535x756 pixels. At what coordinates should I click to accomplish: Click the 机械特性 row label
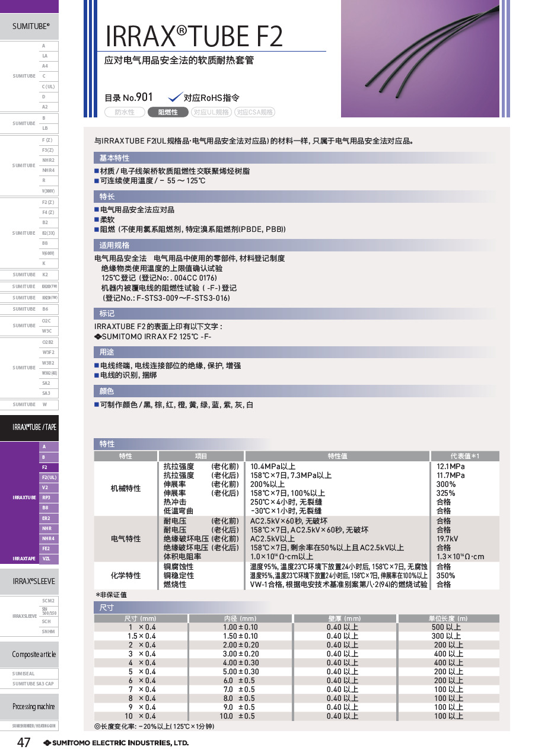[x=126, y=488]
